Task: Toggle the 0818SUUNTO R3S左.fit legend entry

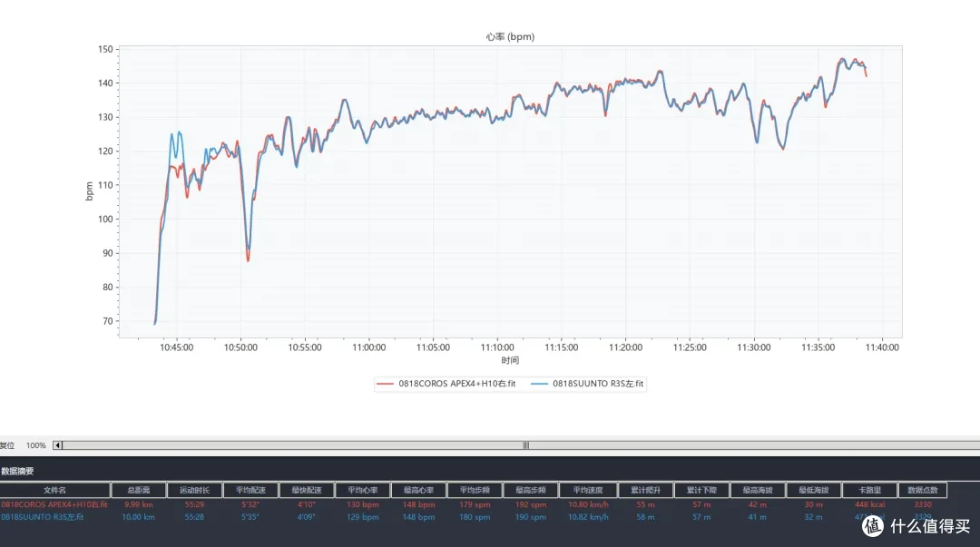Action: point(587,384)
